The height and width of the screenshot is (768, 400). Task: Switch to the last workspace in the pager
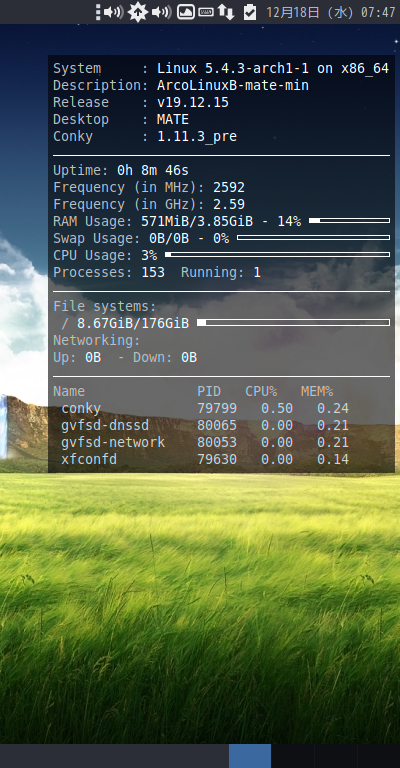click(379, 756)
